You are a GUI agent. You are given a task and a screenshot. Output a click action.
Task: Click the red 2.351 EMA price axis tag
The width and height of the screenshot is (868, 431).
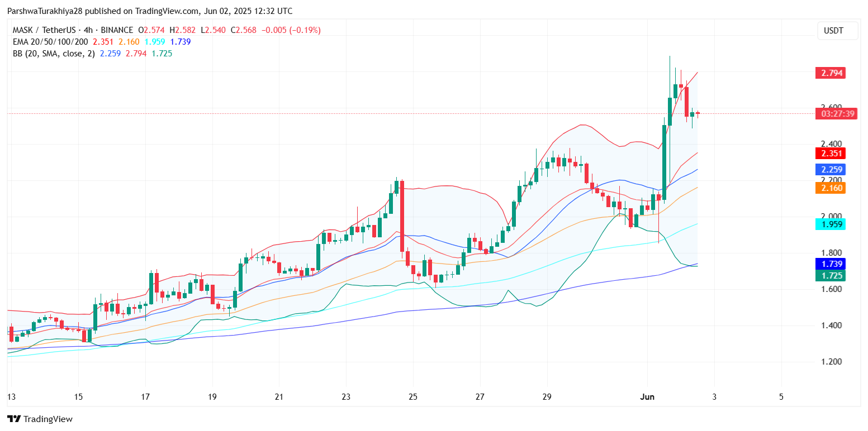point(830,154)
